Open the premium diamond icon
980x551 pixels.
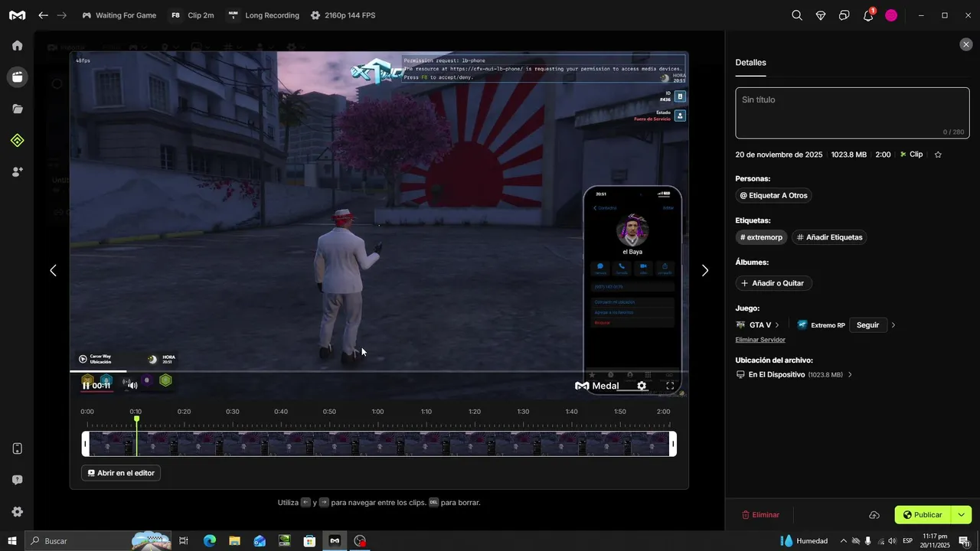coord(821,15)
